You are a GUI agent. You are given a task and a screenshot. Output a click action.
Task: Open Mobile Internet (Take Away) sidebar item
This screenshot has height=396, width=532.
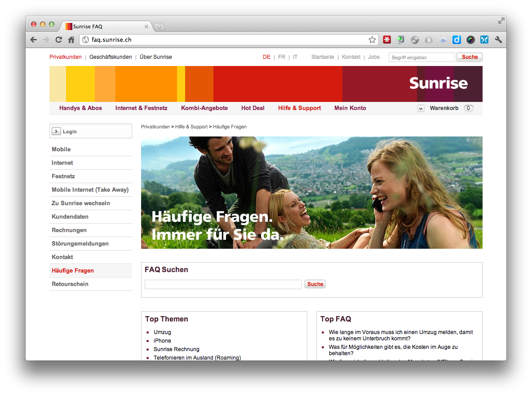[91, 190]
